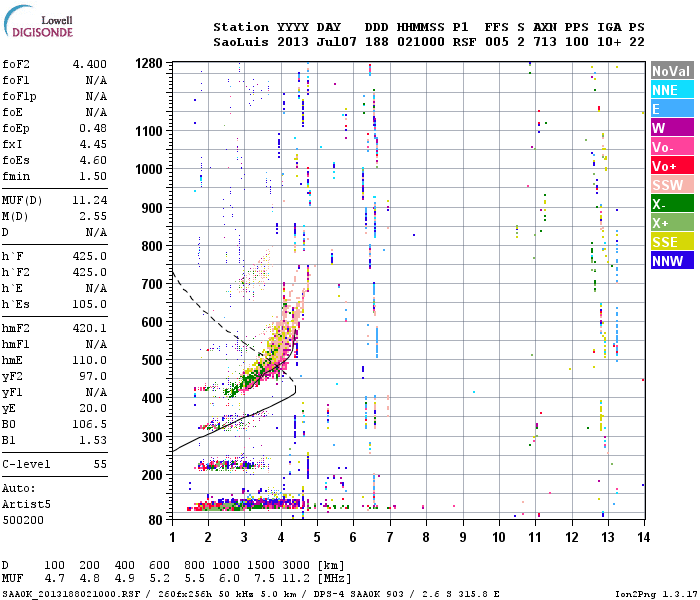Screen dimensions: 700x600
Task: Click the hmF2 value 420.1
Action: pos(90,329)
